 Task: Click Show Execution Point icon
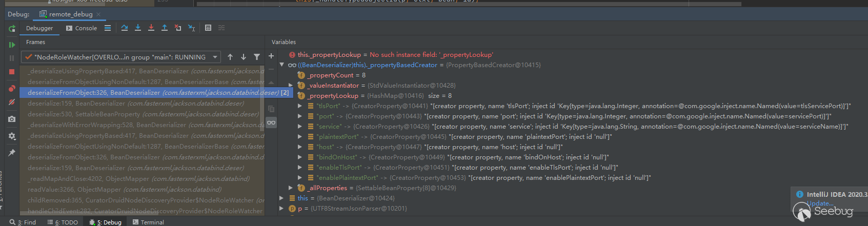tap(108, 28)
